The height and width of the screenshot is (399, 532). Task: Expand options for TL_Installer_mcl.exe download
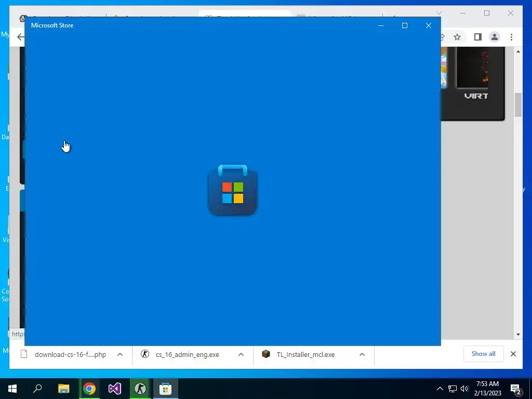362,354
